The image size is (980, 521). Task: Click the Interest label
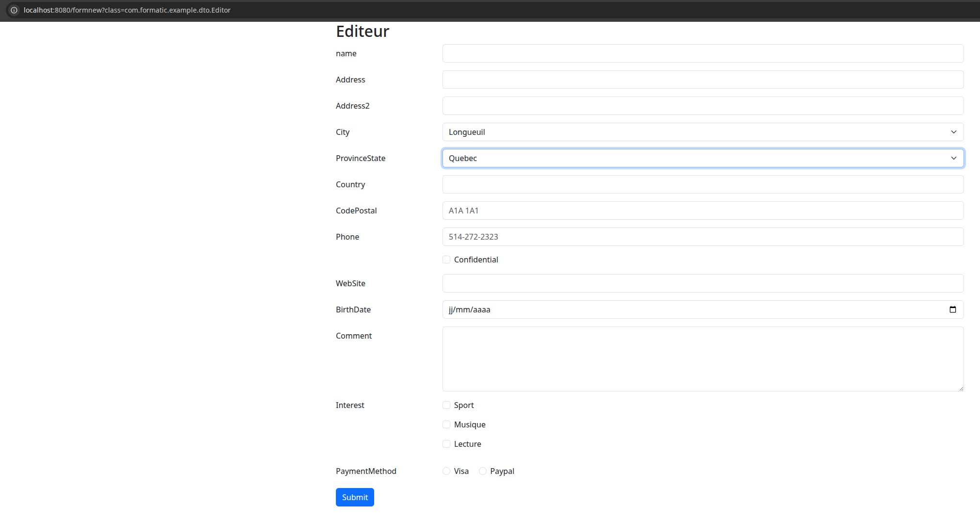(x=350, y=405)
